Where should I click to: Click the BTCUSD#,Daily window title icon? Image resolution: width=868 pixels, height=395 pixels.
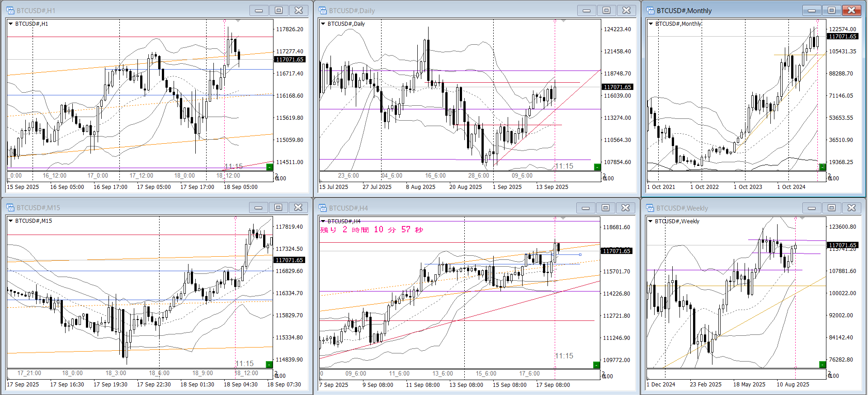[x=323, y=10]
